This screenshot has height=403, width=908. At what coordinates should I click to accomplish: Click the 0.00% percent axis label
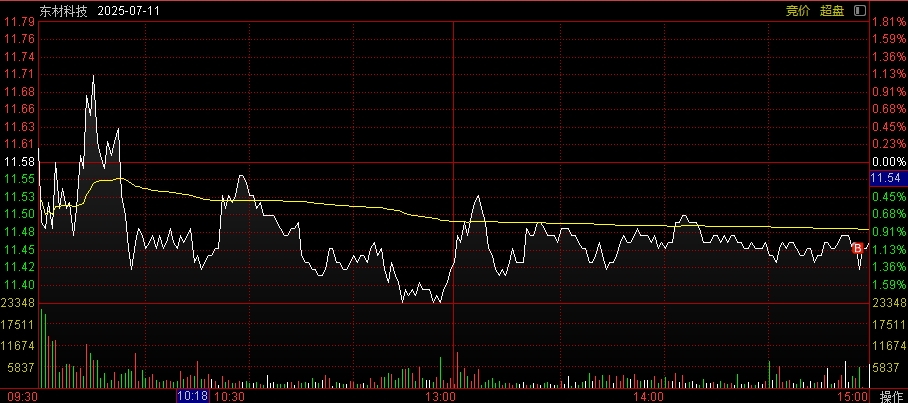coord(889,162)
